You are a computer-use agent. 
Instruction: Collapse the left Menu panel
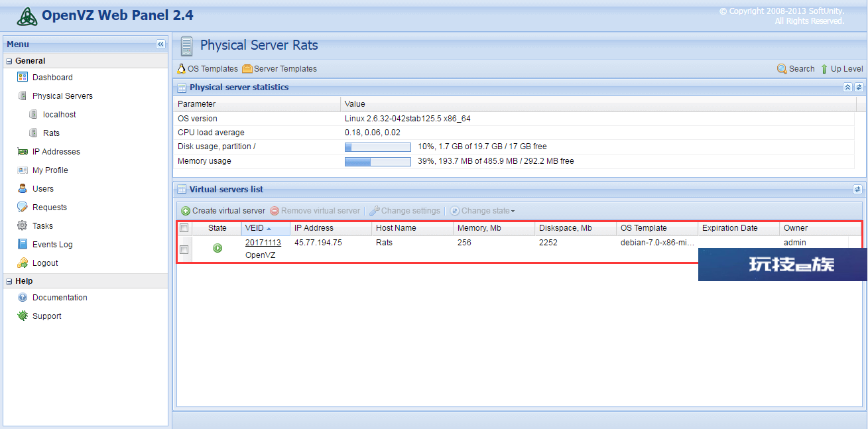click(x=160, y=44)
